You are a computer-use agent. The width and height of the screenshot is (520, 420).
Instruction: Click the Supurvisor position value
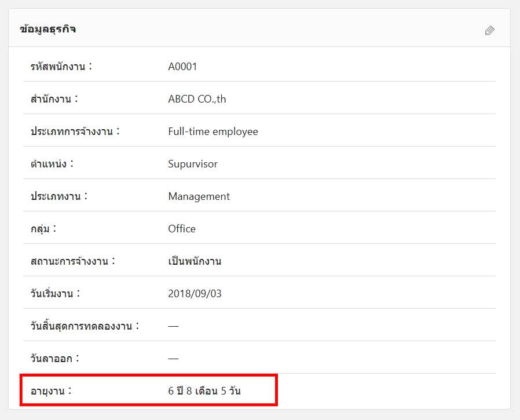193,164
